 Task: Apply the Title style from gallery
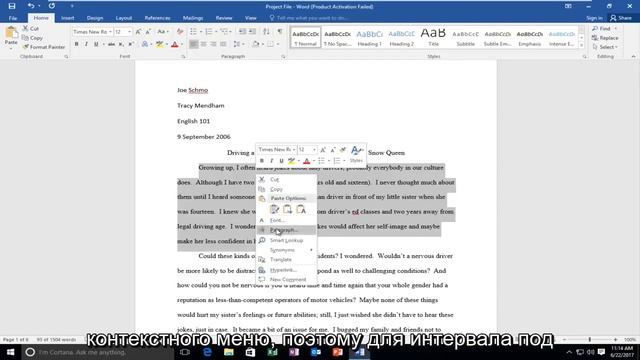433,38
